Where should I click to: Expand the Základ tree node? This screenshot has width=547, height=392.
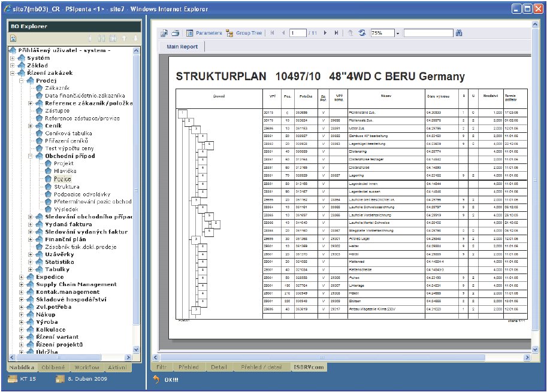coord(13,65)
